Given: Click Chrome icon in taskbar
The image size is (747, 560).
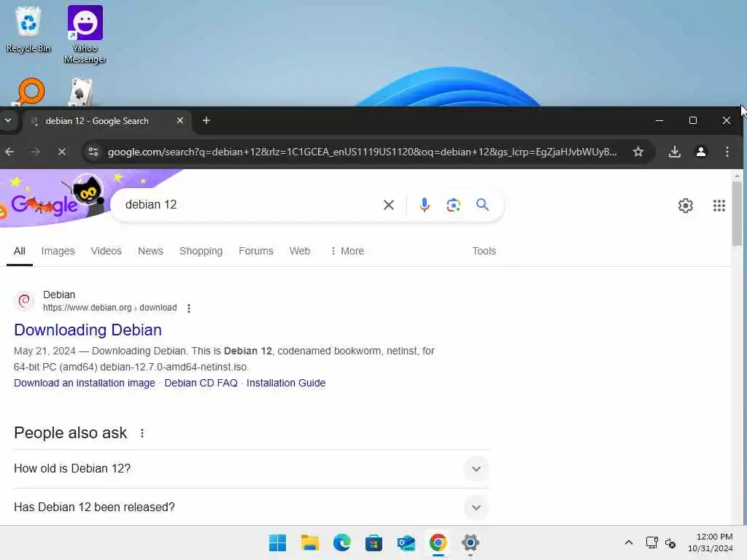Looking at the screenshot, I should pyautogui.click(x=438, y=542).
